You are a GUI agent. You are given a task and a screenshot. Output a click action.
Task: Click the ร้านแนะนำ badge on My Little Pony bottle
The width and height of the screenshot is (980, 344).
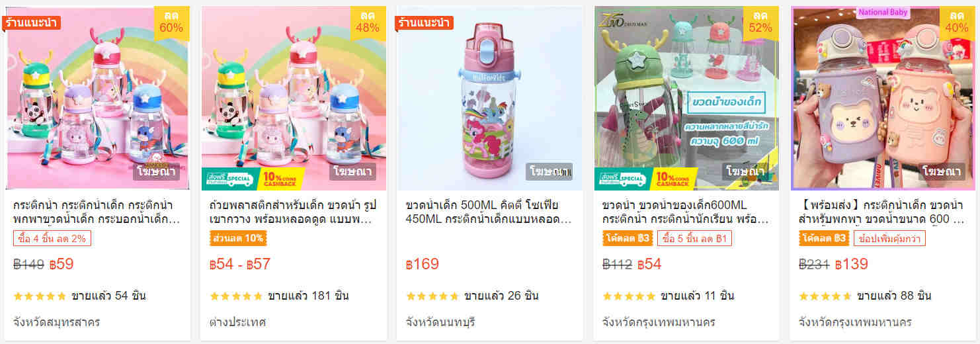(x=424, y=22)
